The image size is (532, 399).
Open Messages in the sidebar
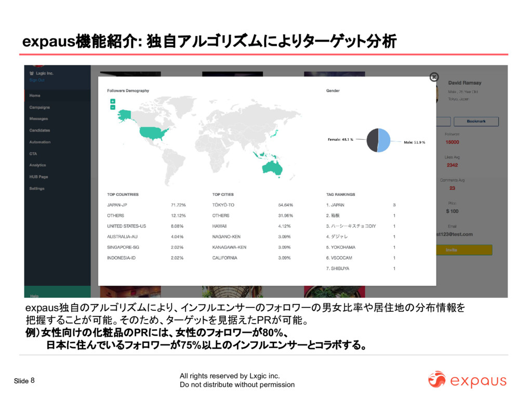[57, 119]
